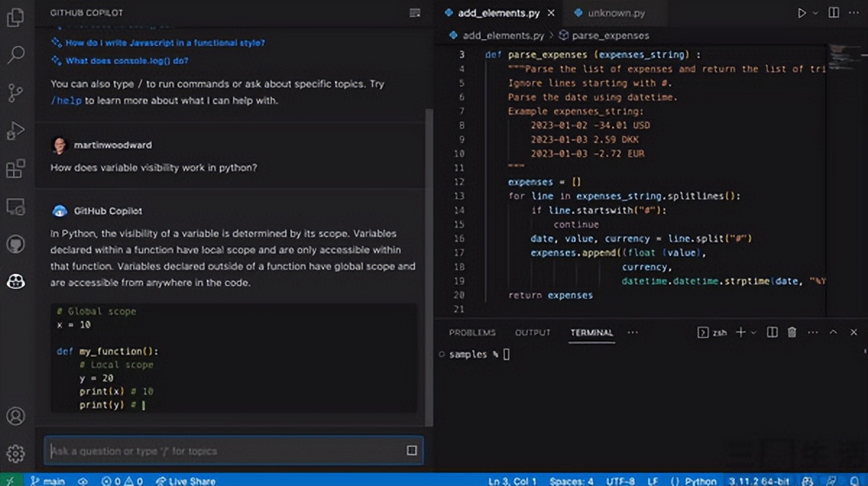Select Python interpreter 3.11.2 64-bit
The width and height of the screenshot is (868, 486).
(x=760, y=480)
